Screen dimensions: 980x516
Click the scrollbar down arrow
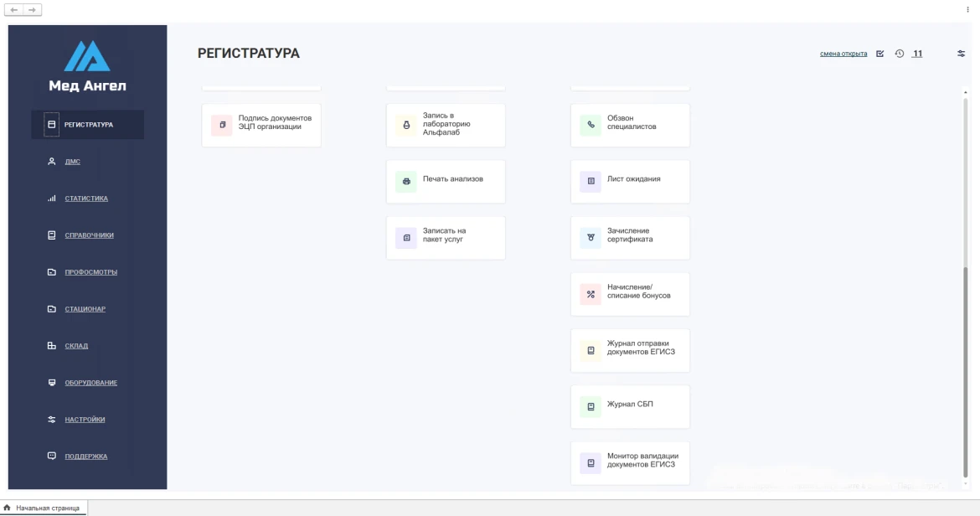pos(966,483)
